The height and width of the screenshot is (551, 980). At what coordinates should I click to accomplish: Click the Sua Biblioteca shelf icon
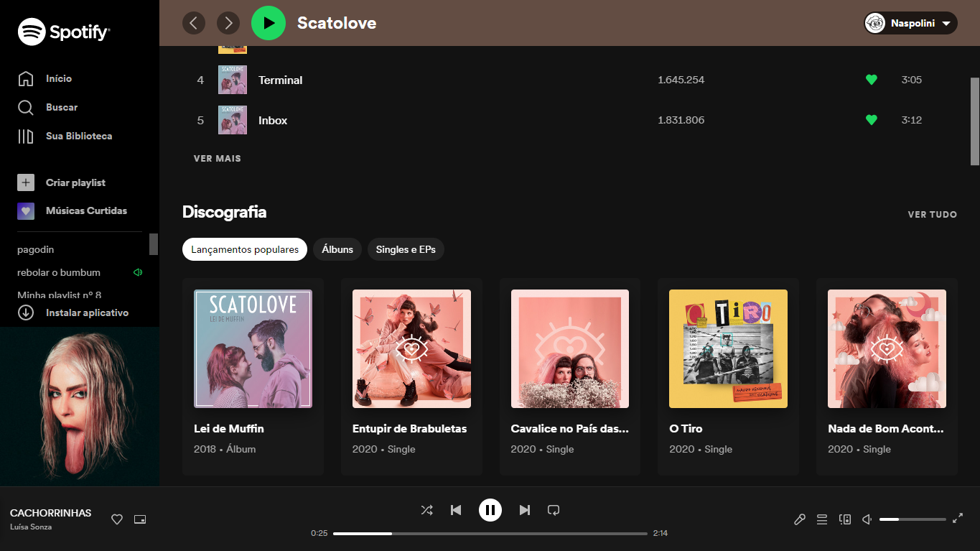click(x=26, y=136)
